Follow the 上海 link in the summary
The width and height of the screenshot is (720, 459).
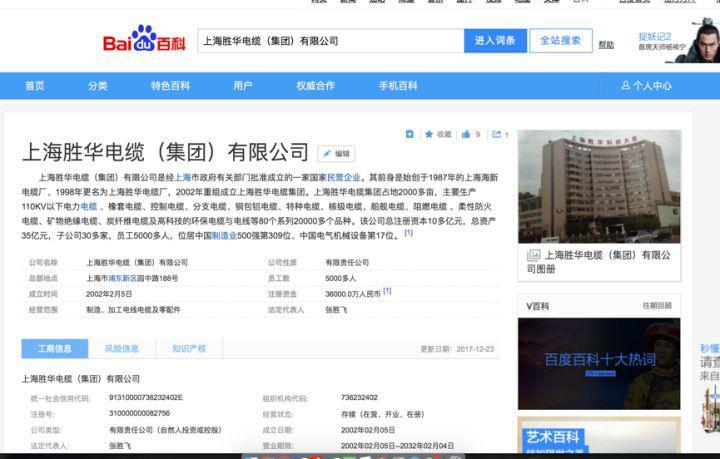[182, 177]
